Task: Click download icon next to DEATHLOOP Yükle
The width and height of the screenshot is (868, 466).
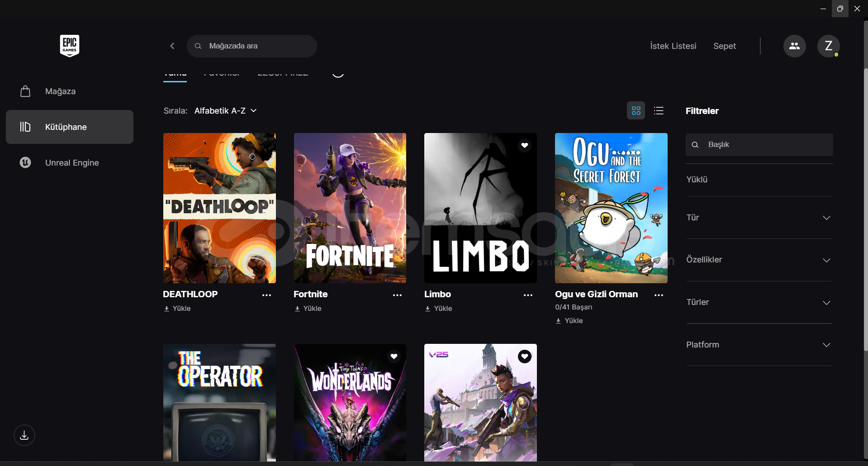Action: (166, 309)
